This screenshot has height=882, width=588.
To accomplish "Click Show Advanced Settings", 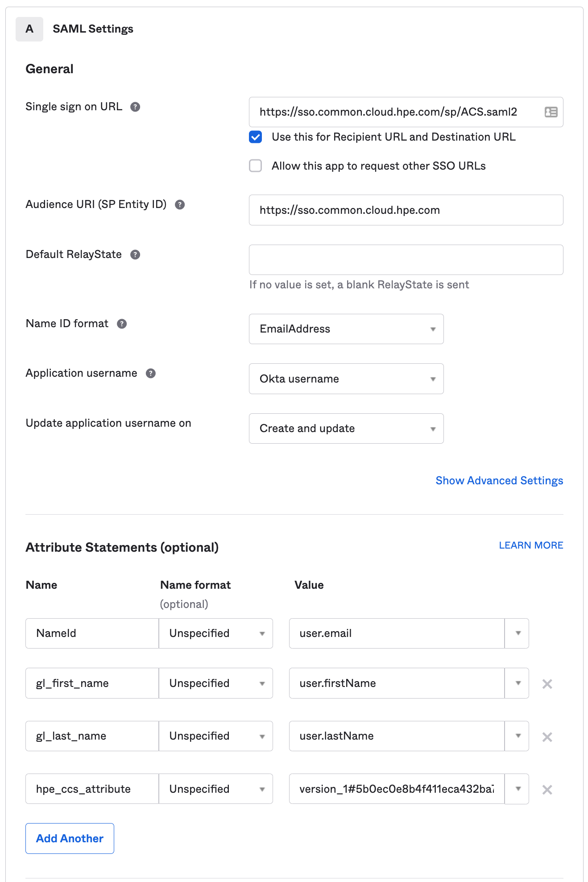I will click(x=499, y=481).
